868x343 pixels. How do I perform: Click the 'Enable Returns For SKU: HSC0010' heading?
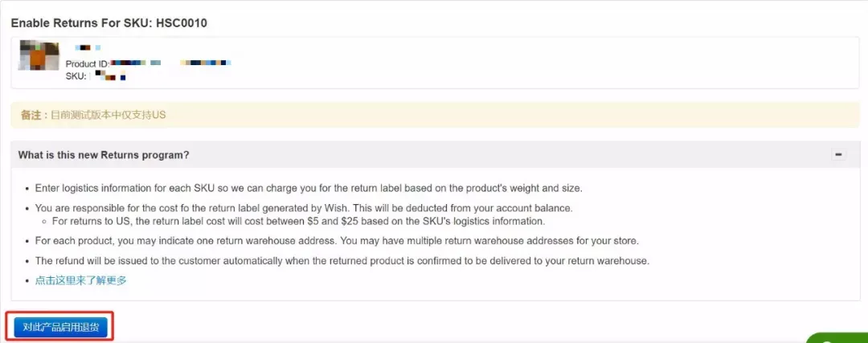(109, 23)
